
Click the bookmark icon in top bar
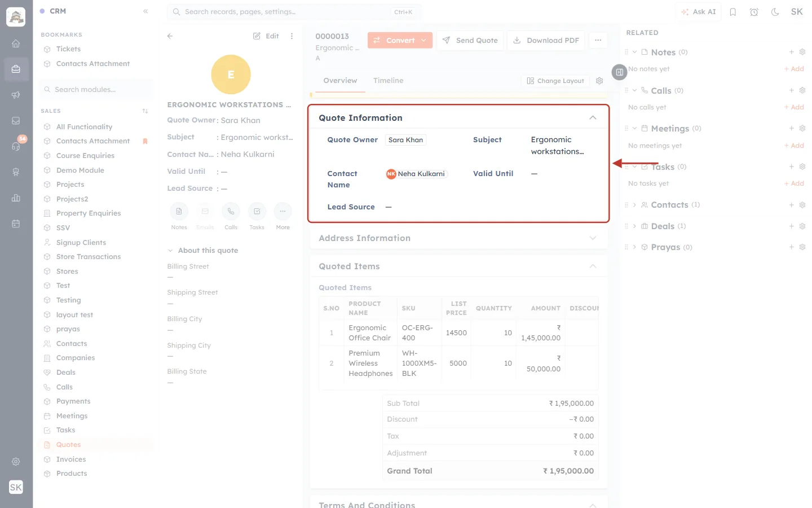coord(733,12)
